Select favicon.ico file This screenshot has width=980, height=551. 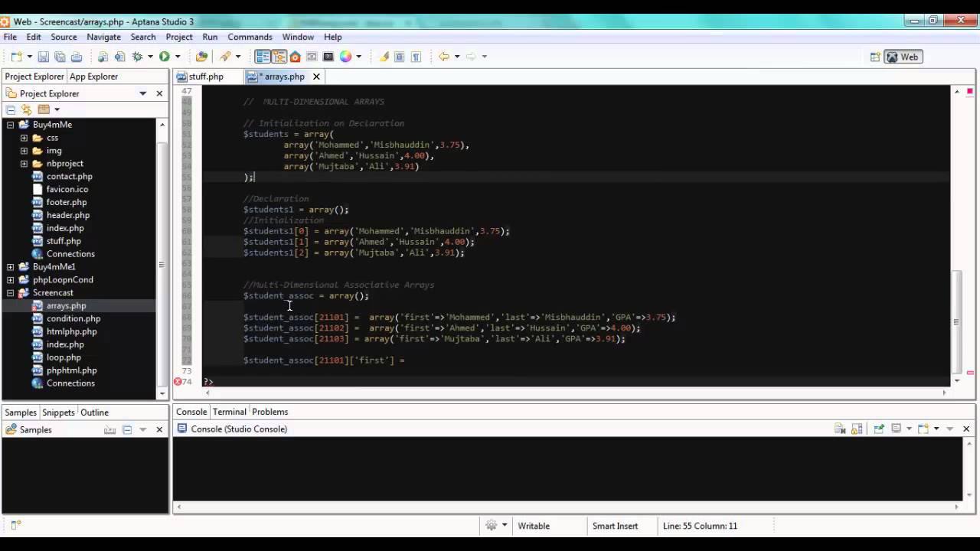point(67,189)
